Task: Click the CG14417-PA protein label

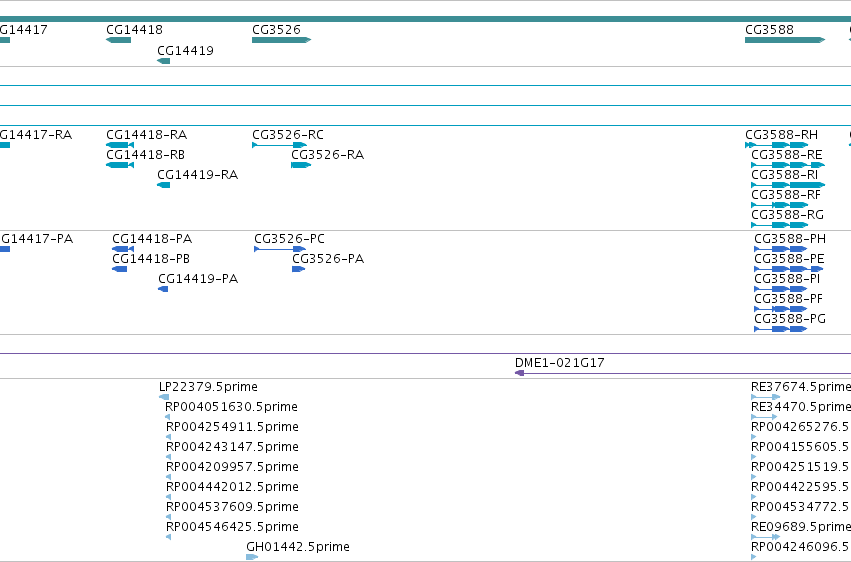Action: point(36,239)
